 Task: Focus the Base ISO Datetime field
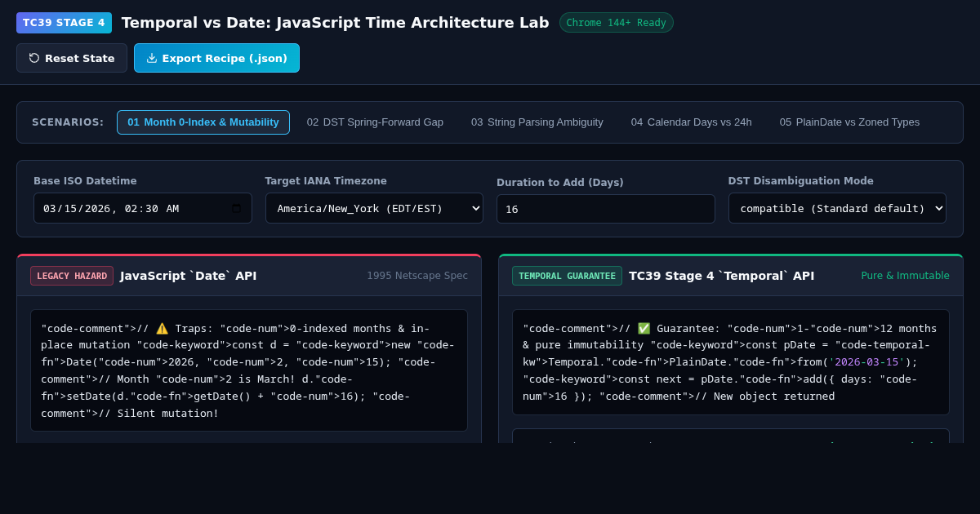pos(143,208)
